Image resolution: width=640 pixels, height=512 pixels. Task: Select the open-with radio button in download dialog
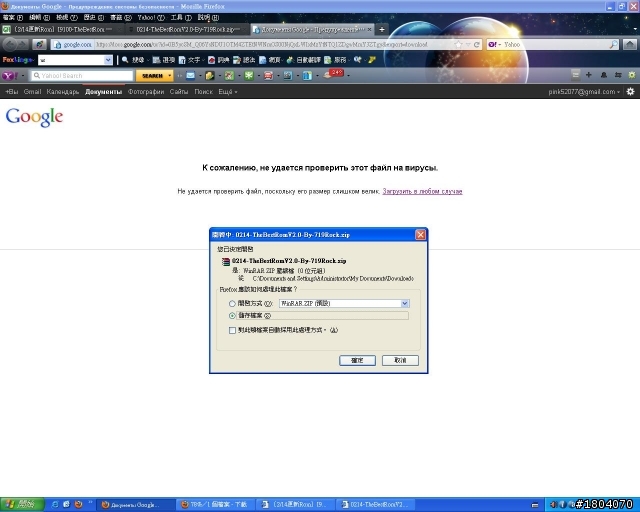point(232,304)
